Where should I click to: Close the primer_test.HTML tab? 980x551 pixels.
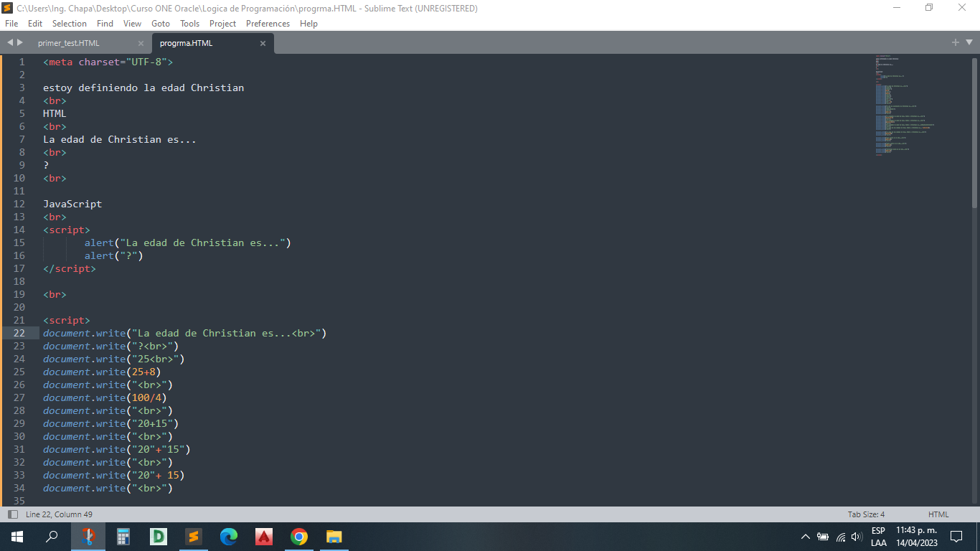(141, 43)
